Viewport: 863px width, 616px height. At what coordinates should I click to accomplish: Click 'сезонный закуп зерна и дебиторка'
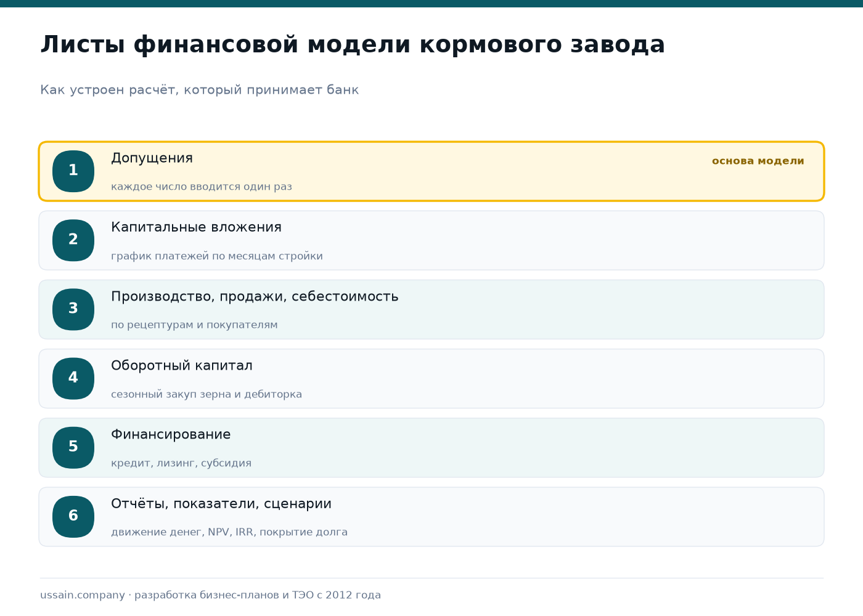tap(207, 394)
